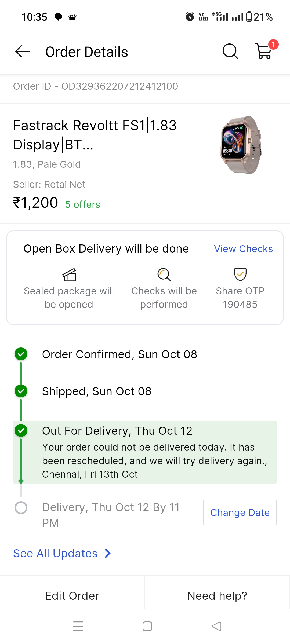Screen dimensions: 290x644
Task: Open View Checks link
Action: 243,249
